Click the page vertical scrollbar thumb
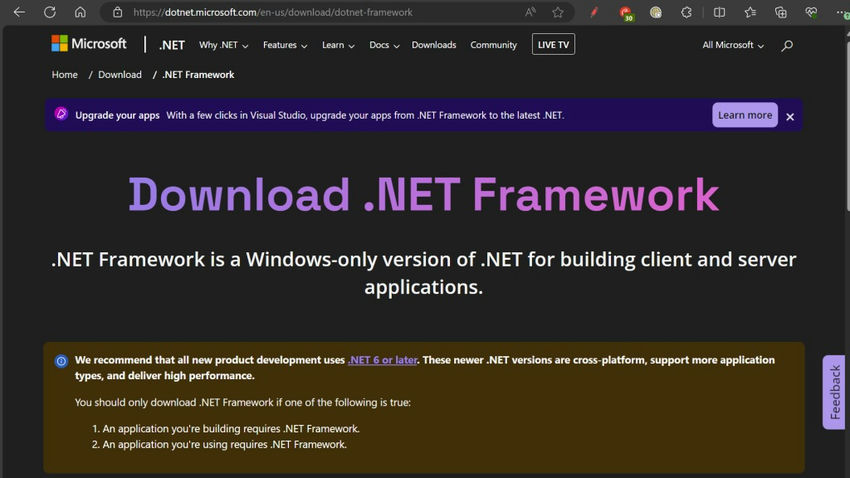This screenshot has height=478, width=850. (847, 125)
